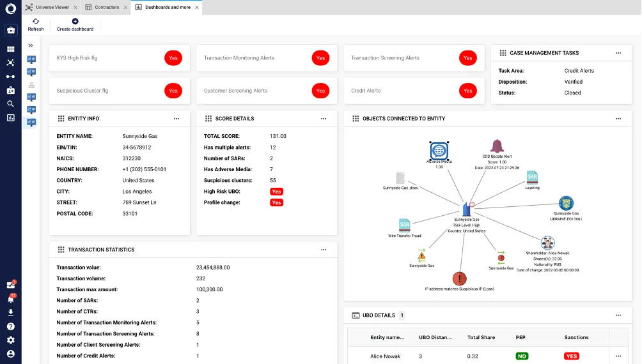Click KYS High Risk flg Yes indicator
Screen dimensions: 642x364
(173, 58)
